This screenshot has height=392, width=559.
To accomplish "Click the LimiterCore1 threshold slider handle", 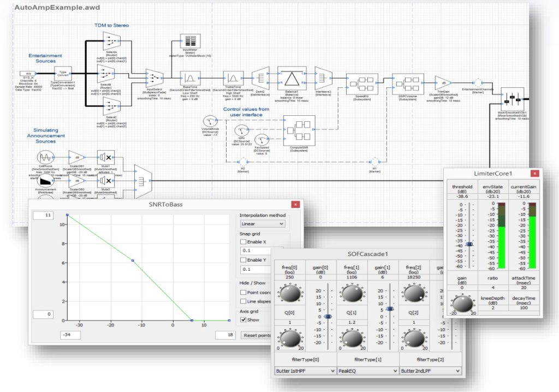I will click(469, 245).
